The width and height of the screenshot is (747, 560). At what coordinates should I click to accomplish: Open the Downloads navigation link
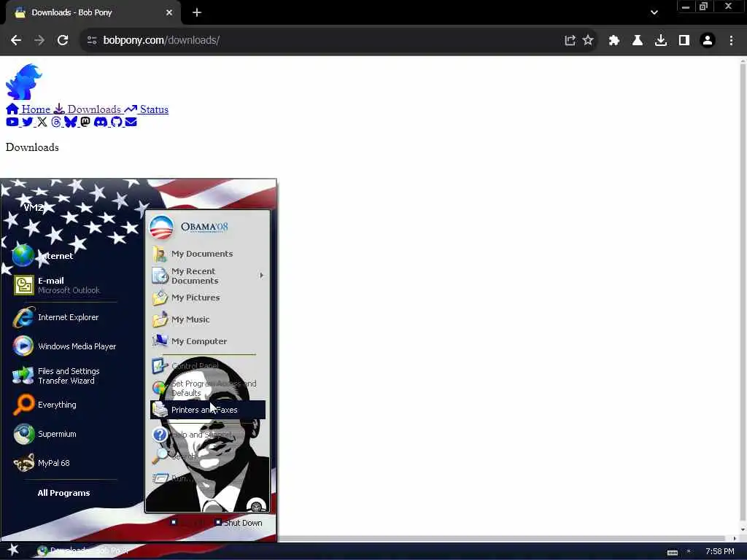[x=88, y=109]
